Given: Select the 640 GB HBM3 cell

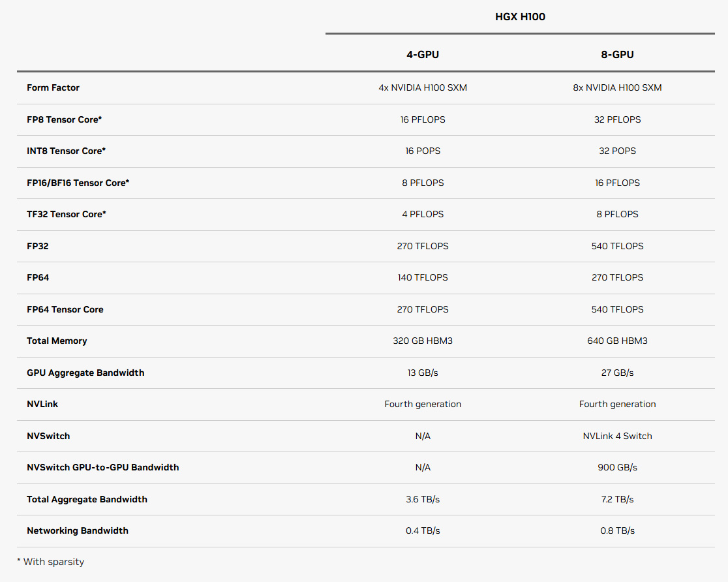Looking at the screenshot, I should (617, 341).
